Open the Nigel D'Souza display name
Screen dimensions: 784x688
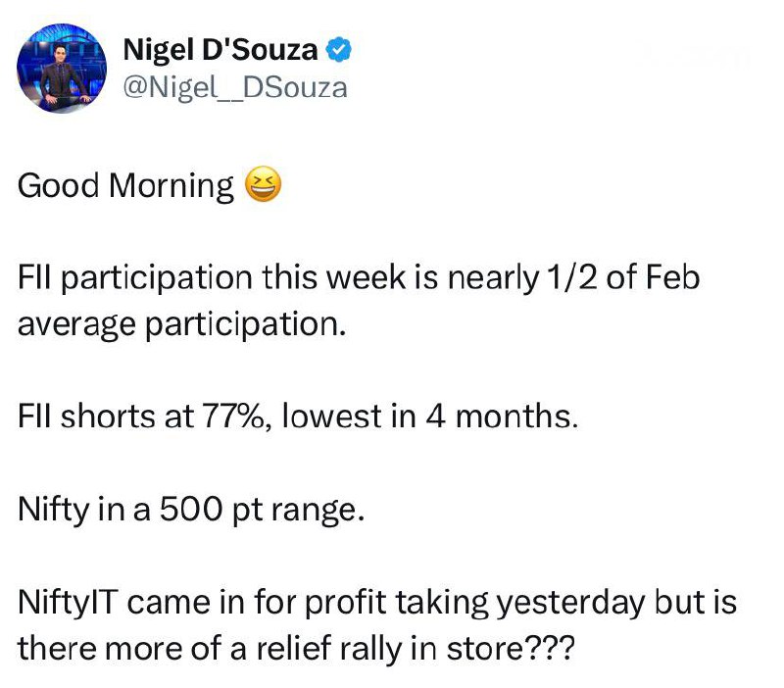point(221,47)
